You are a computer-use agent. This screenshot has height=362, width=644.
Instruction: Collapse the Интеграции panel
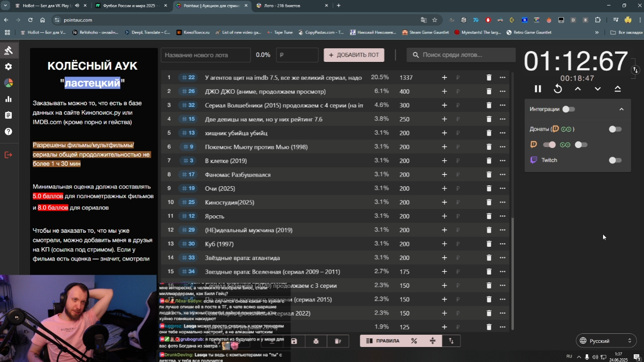tap(621, 109)
